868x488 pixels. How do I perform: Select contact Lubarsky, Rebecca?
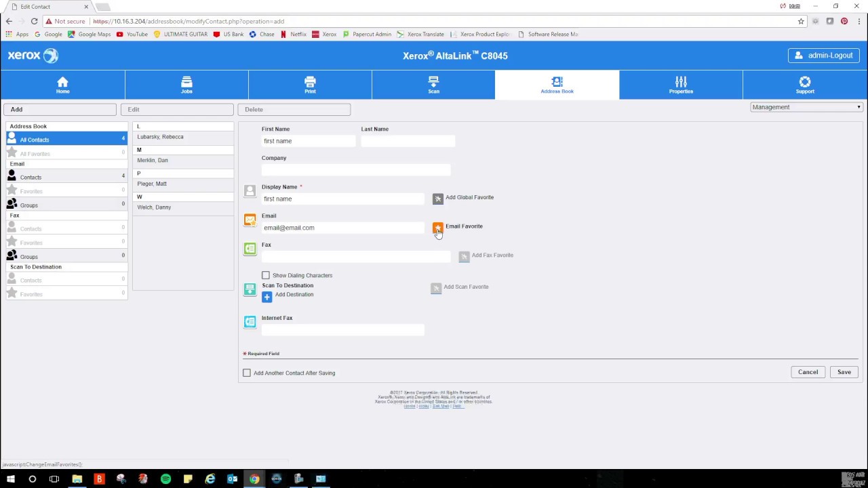point(183,137)
